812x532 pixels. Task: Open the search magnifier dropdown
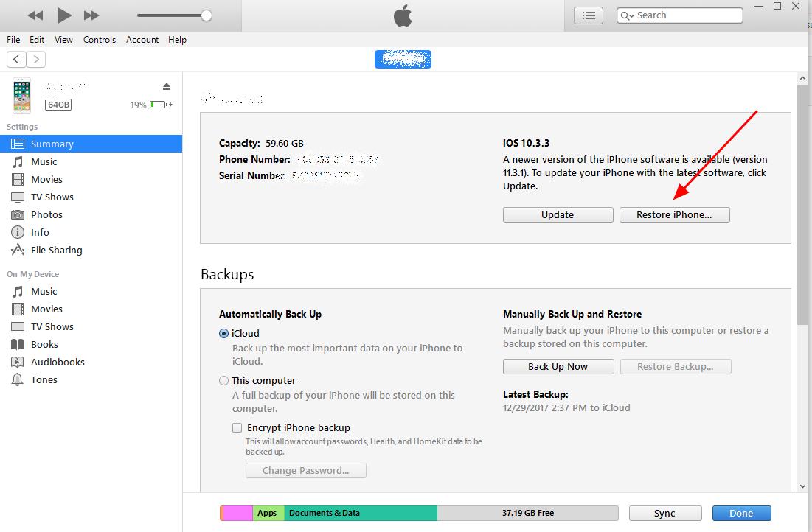[627, 15]
